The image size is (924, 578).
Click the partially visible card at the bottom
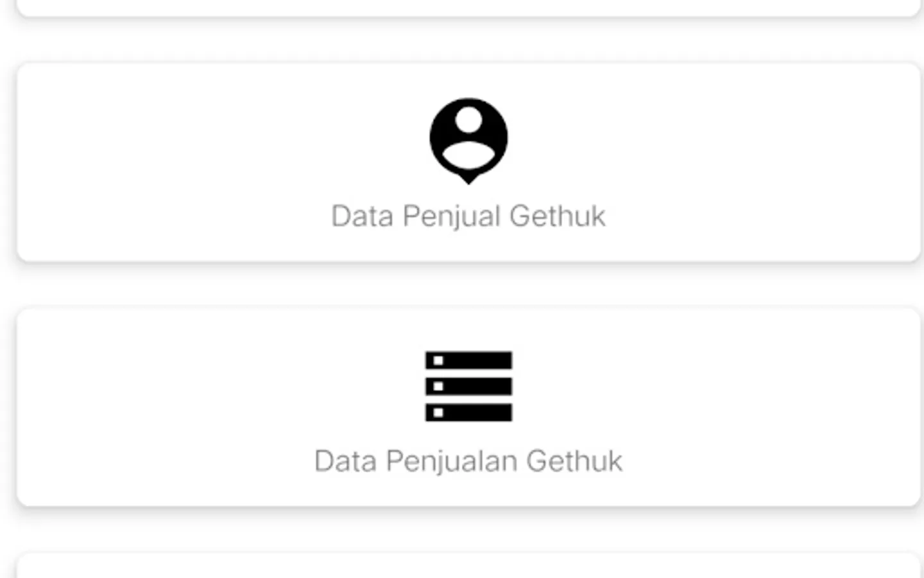pos(468,565)
